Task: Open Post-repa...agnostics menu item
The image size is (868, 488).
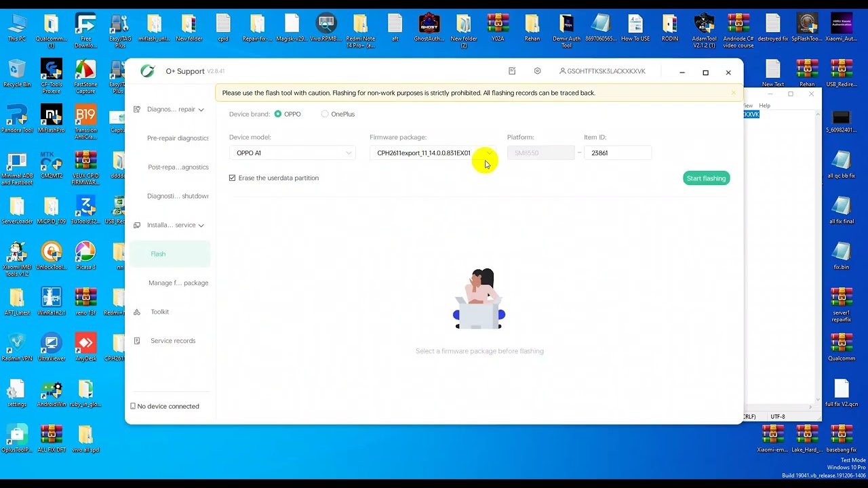Action: click(x=178, y=167)
